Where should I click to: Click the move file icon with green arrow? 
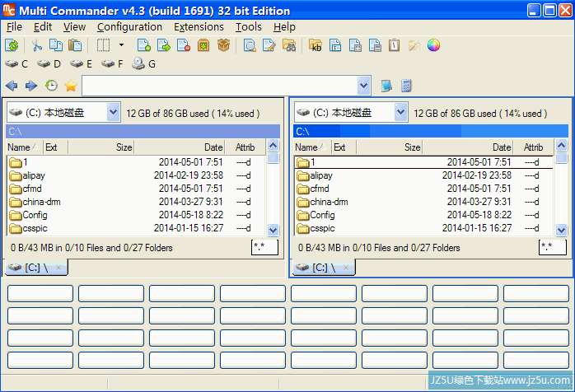click(164, 45)
